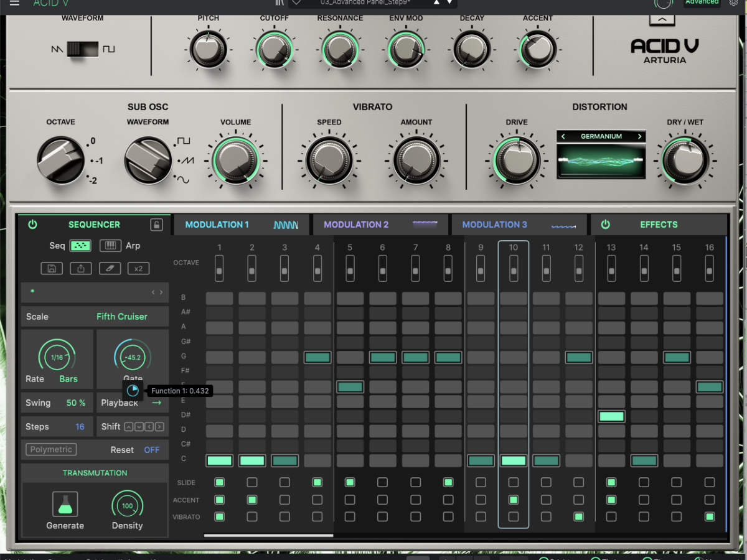747x560 pixels.
Task: Toggle Accent checkbox for step 10
Action: coord(514,500)
